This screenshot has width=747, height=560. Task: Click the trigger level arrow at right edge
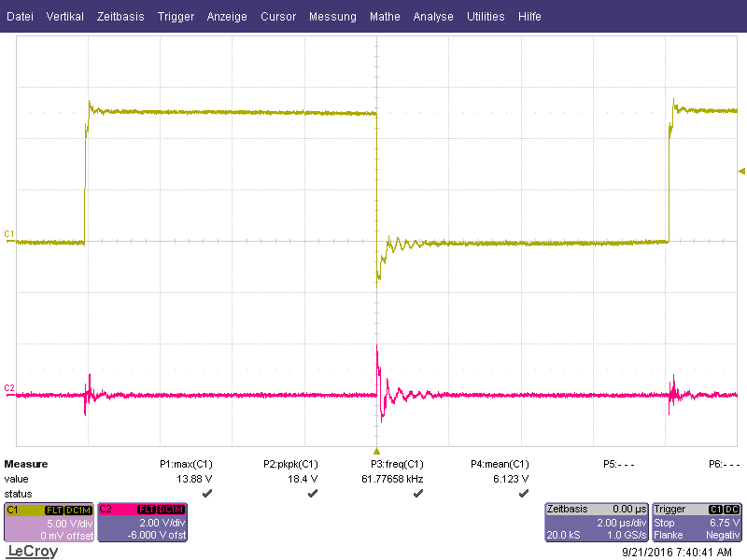741,171
